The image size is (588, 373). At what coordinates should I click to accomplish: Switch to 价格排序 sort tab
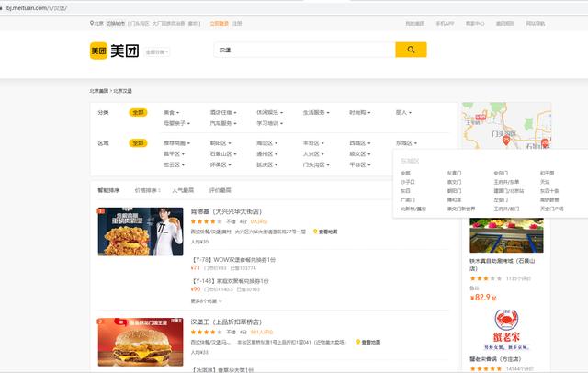pos(147,190)
